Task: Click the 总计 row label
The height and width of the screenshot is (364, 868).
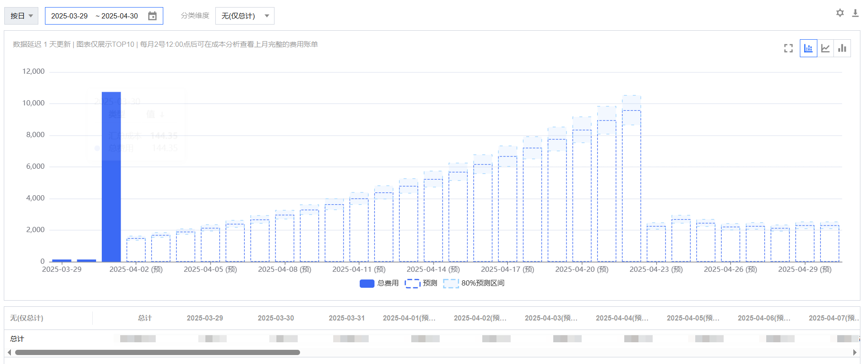Action: coord(17,339)
